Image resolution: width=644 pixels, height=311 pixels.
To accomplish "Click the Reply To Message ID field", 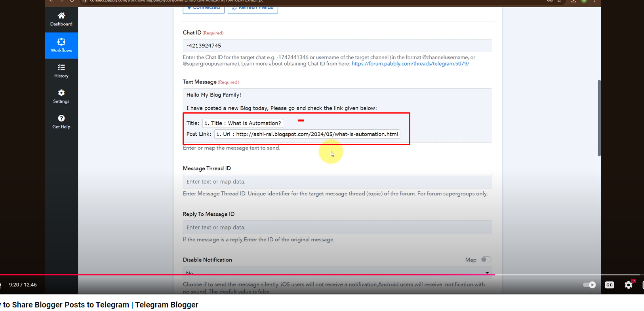I will [x=337, y=228].
